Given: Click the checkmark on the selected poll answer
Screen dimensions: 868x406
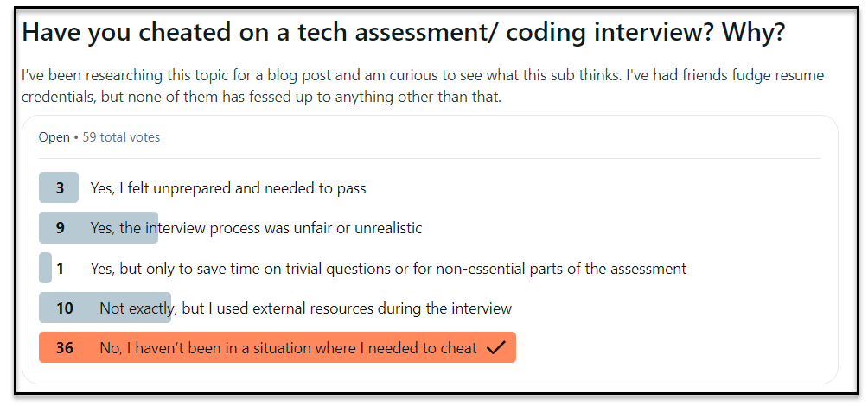Looking at the screenshot, I should [x=495, y=348].
